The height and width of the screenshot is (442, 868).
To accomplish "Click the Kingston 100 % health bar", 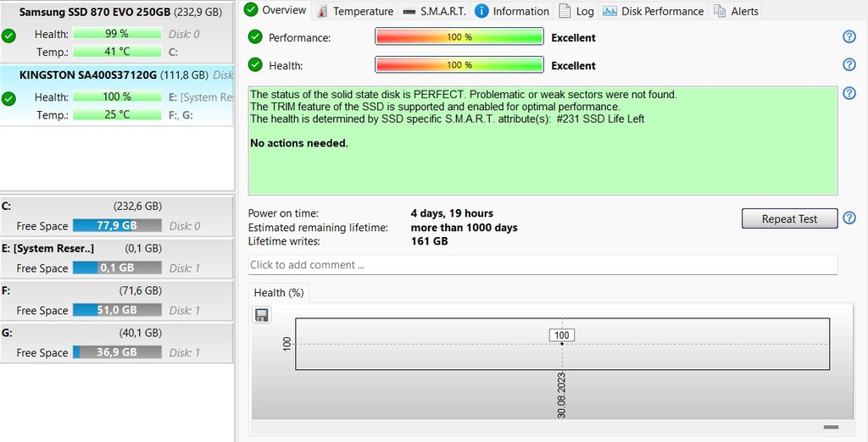I will coord(117,97).
